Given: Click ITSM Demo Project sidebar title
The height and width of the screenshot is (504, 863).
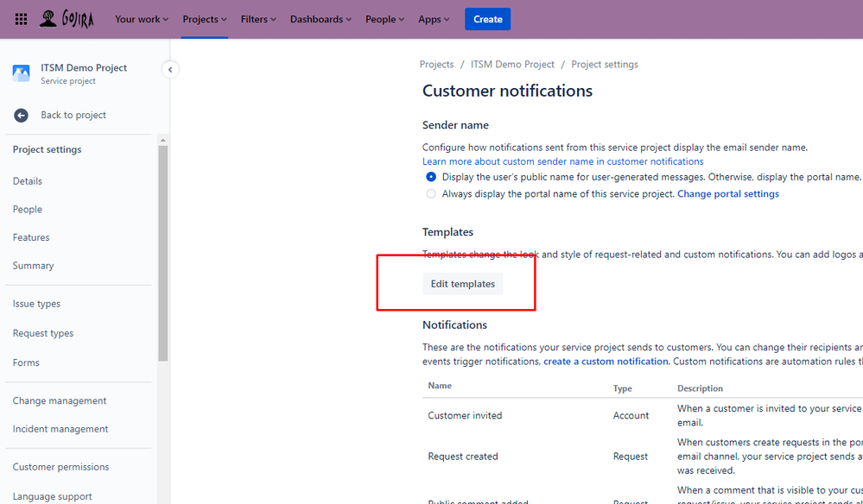Looking at the screenshot, I should (84, 67).
